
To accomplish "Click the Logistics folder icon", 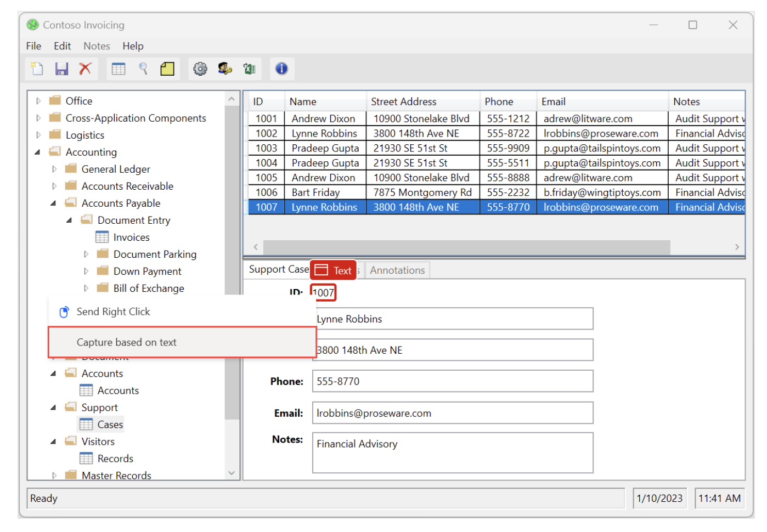I will 55,134.
